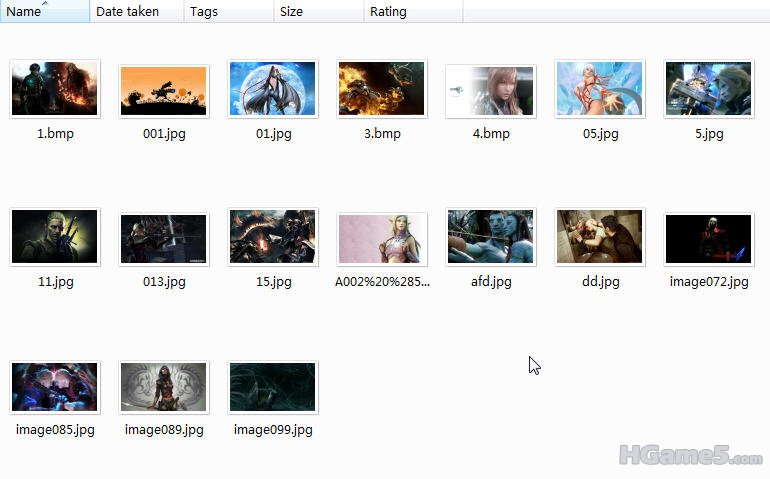Click the Rating column header
The image size is (770, 479).
pyautogui.click(x=413, y=11)
